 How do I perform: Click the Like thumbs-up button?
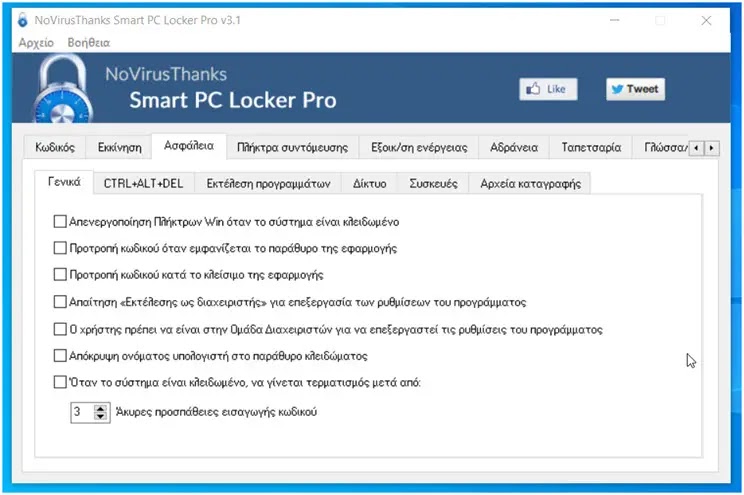click(548, 89)
